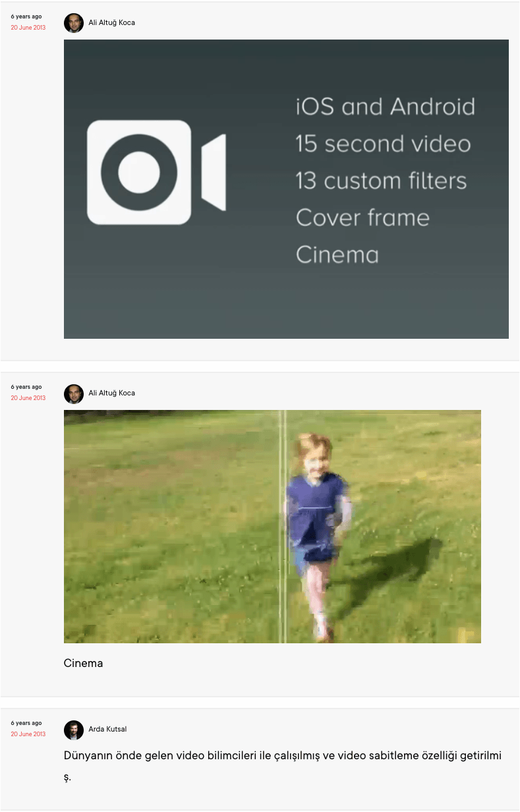Click Ali Altuğ Koca's avatar on the Cinema post

coord(73,393)
